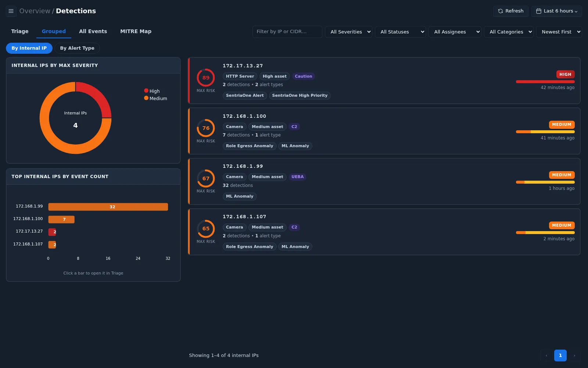Switch grouping to By Alert Type

[x=77, y=48]
